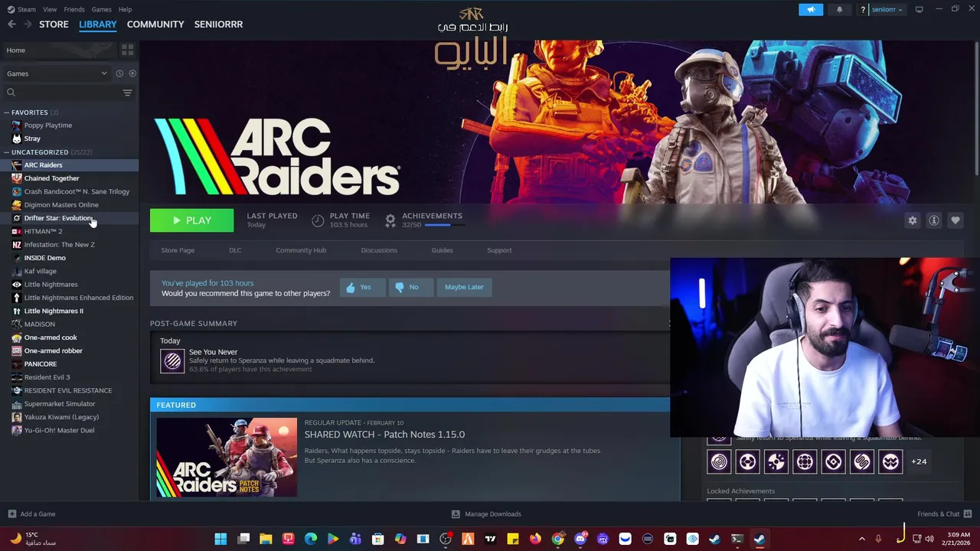This screenshot has height=551, width=980.
Task: Show recent games clock icon
Action: [119, 73]
